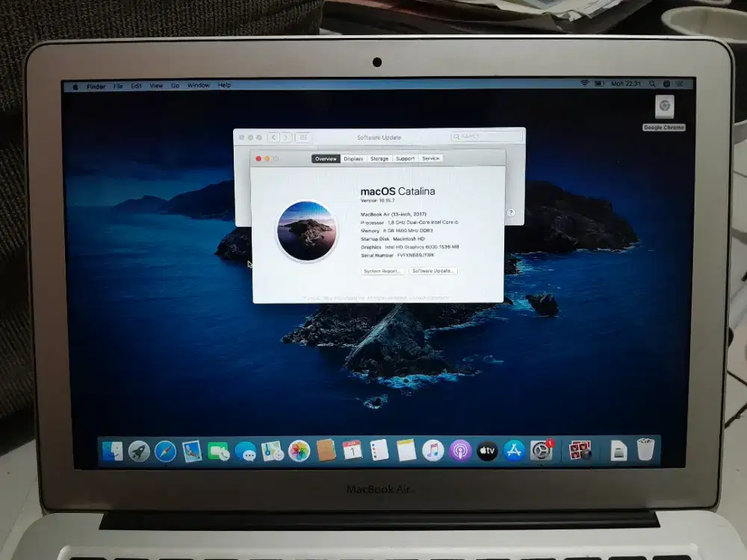Open Spotlight search magnifier in menu bar
This screenshot has width=747, height=560.
tap(651, 84)
